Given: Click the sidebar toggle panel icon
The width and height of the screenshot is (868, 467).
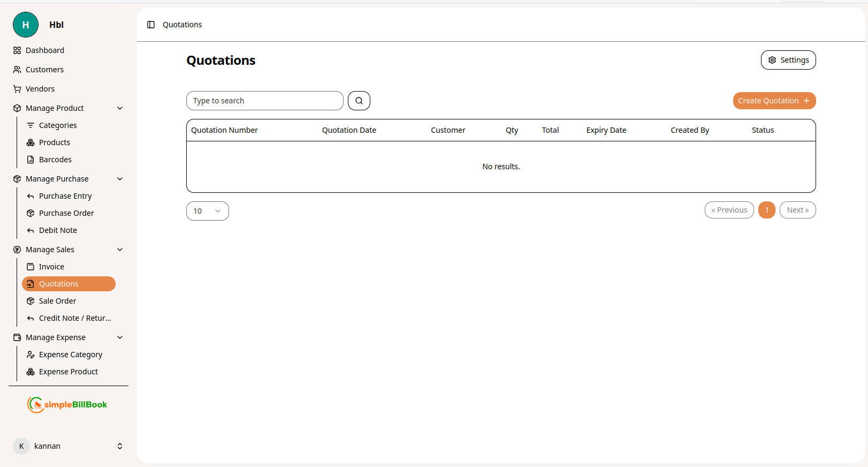Looking at the screenshot, I should coord(151,25).
